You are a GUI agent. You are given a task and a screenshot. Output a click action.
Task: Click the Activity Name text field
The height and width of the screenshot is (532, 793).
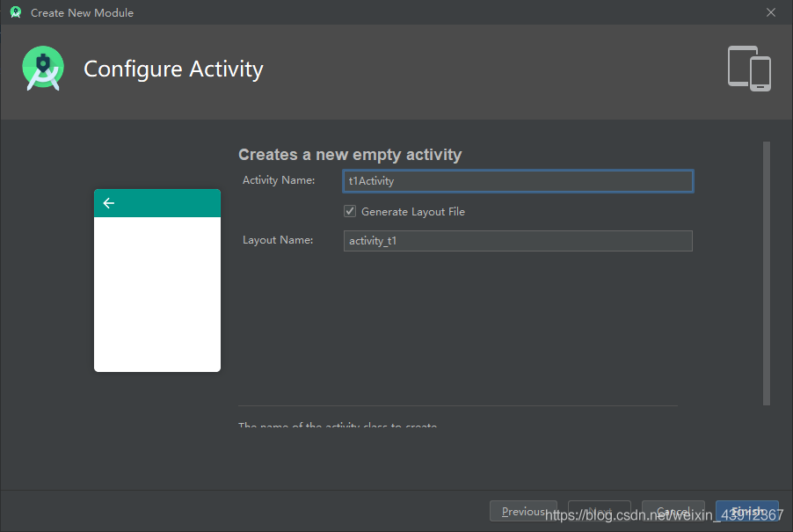click(x=518, y=181)
